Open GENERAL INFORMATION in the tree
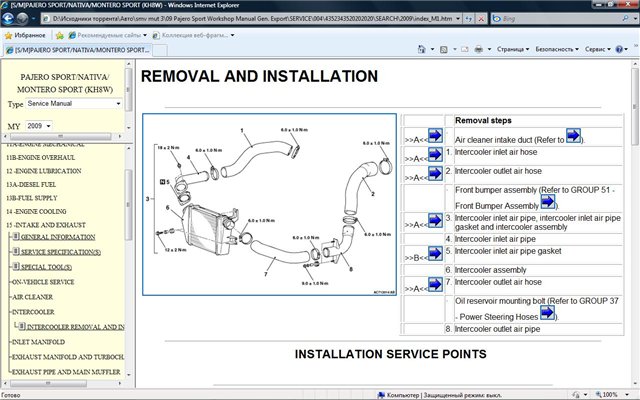The width and height of the screenshot is (640, 400). coord(58,237)
